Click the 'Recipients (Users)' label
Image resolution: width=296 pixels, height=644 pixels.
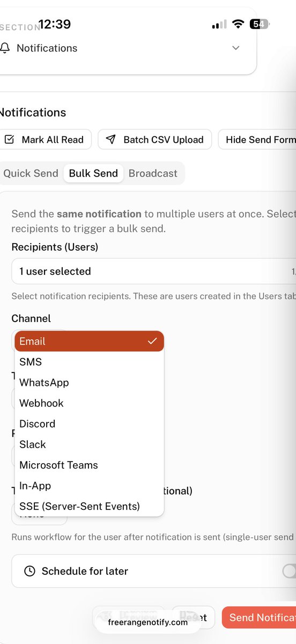click(55, 247)
